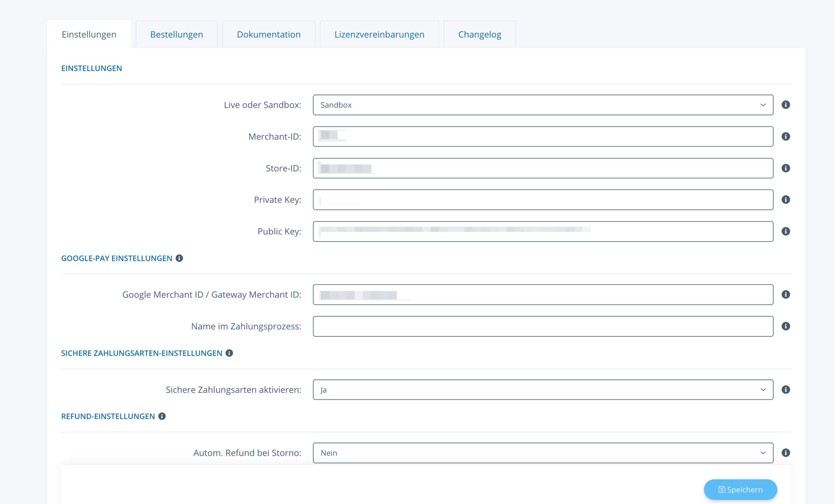Click info icon next to Google-Pay Einstellungen heading
835x504 pixels.
[x=179, y=258]
